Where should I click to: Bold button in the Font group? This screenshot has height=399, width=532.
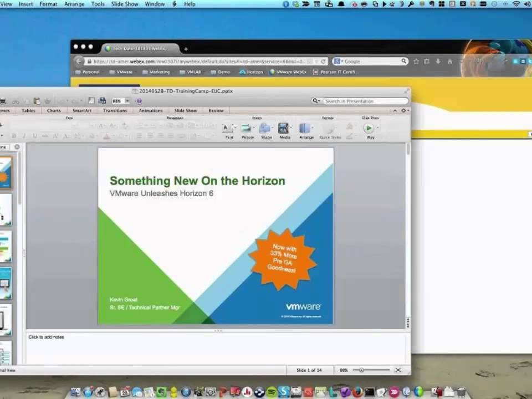tap(14, 136)
